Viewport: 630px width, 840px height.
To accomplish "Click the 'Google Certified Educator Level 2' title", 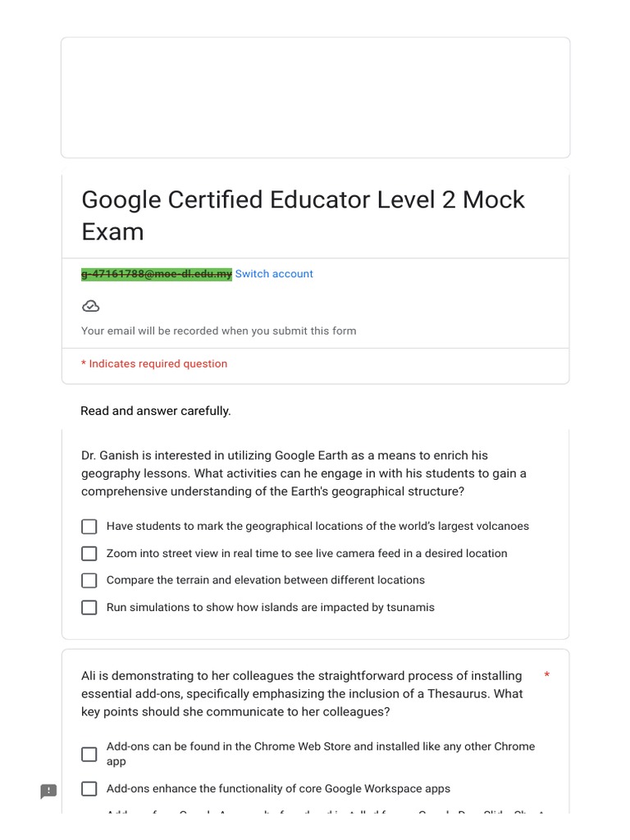I will [303, 215].
